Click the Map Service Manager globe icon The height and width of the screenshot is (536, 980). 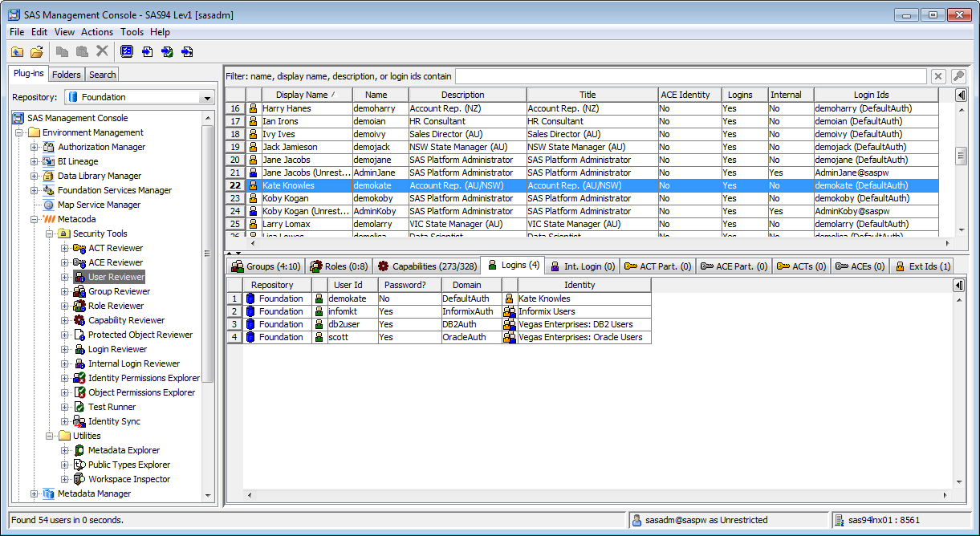pyautogui.click(x=49, y=205)
